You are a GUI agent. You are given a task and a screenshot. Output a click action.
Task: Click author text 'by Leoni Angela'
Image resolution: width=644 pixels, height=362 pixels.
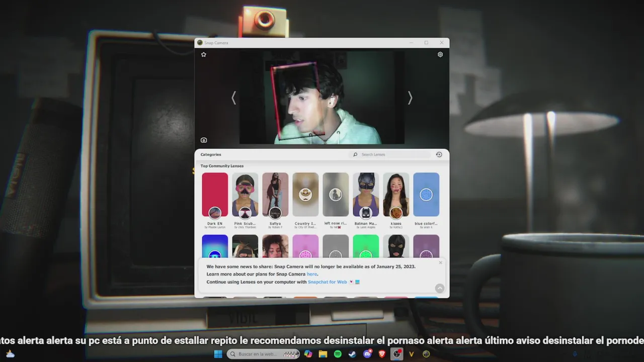coord(366,228)
